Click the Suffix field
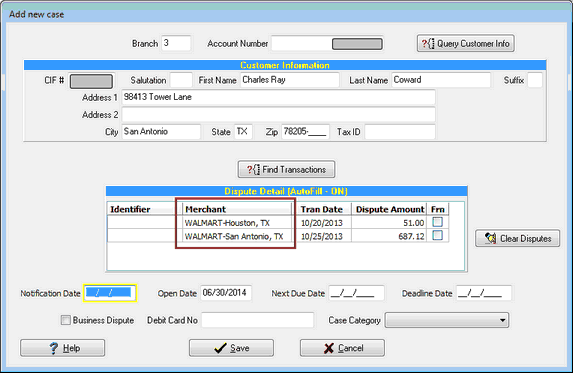The height and width of the screenshot is (373, 573). (x=535, y=80)
